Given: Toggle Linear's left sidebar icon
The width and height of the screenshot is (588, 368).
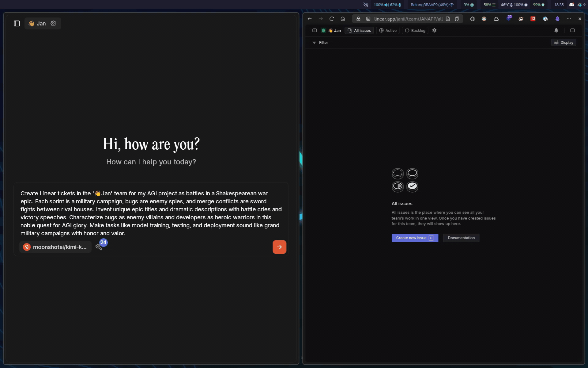Looking at the screenshot, I should pos(314,30).
